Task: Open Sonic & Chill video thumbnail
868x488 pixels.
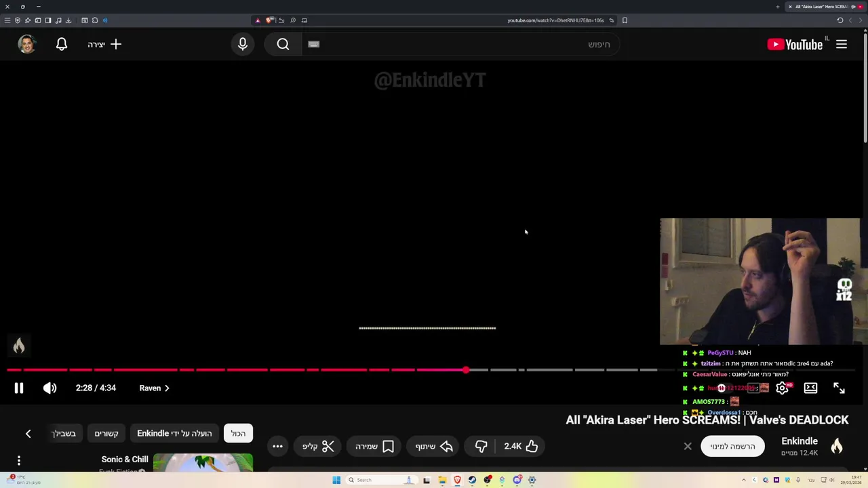Action: pyautogui.click(x=203, y=462)
